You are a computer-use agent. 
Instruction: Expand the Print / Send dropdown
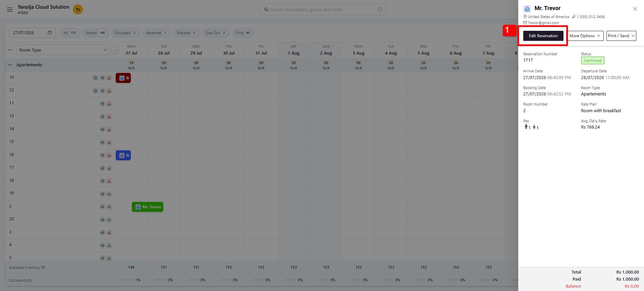point(621,36)
